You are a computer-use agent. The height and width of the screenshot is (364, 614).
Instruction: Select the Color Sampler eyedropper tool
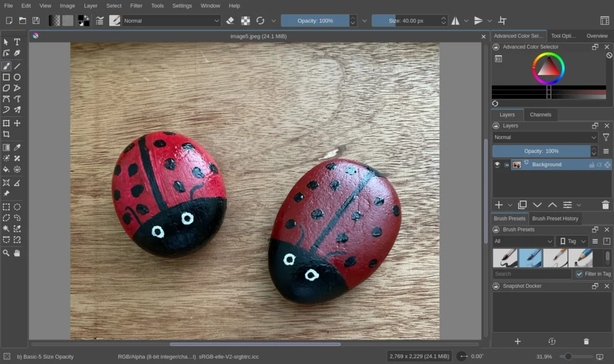click(x=17, y=148)
